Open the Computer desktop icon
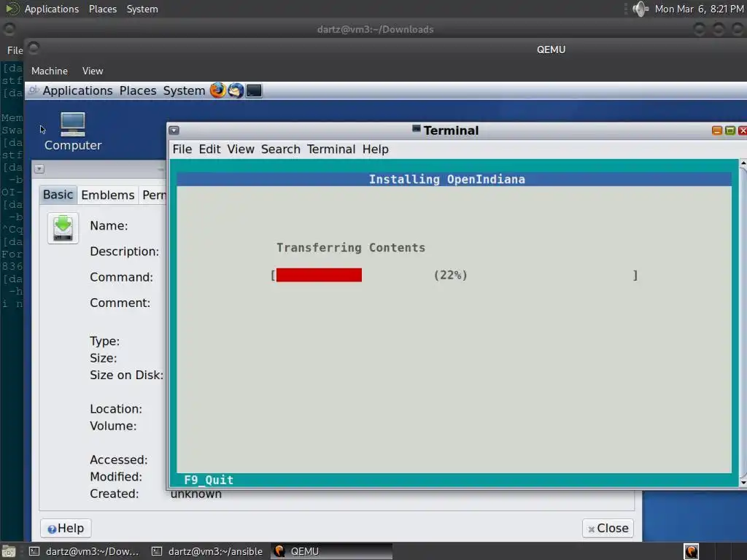Screen dimensions: 747x560 (x=73, y=132)
